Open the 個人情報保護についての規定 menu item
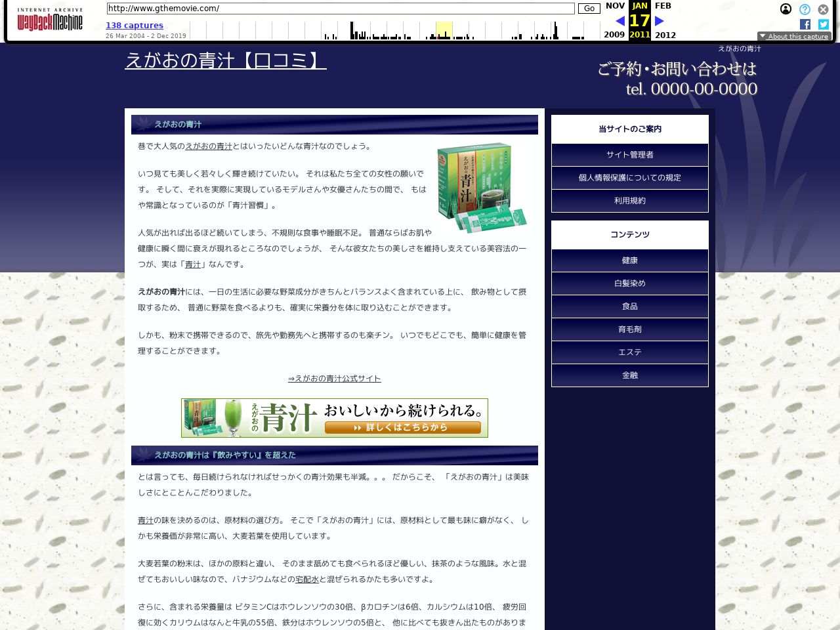This screenshot has width=840, height=630. (x=629, y=178)
